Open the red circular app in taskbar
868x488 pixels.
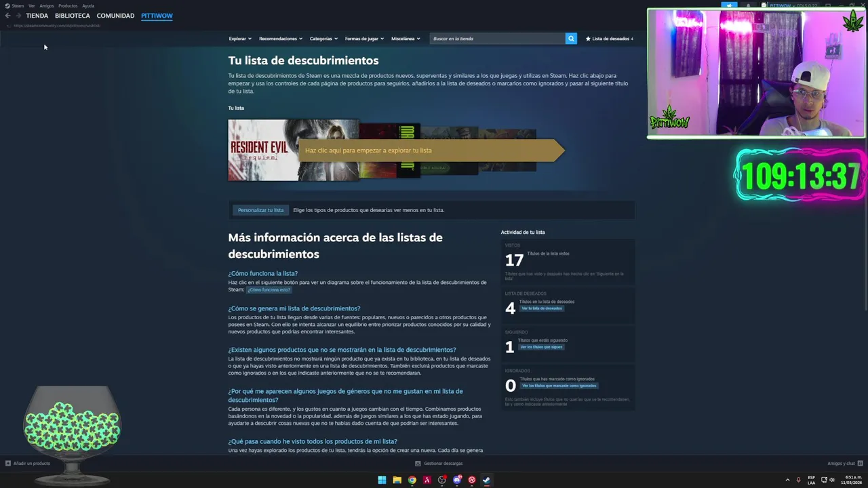click(x=472, y=480)
